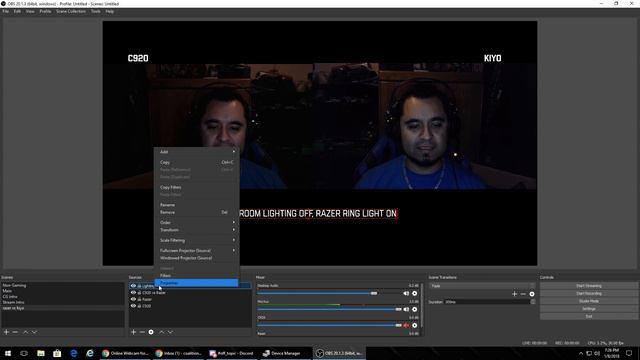Image resolution: width=640 pixels, height=360 pixels.
Task: Open the Help menu
Action: tap(109, 11)
